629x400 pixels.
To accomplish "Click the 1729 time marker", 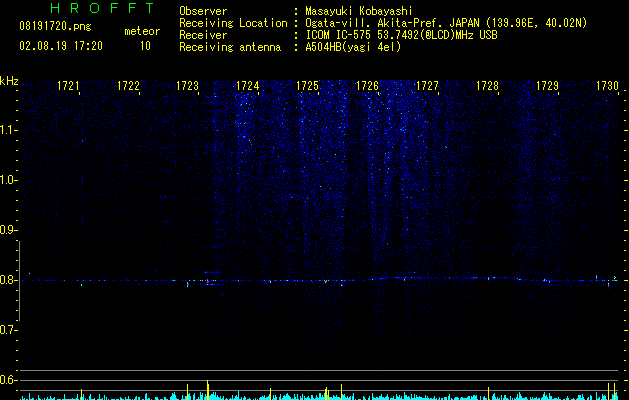I will coord(548,86).
